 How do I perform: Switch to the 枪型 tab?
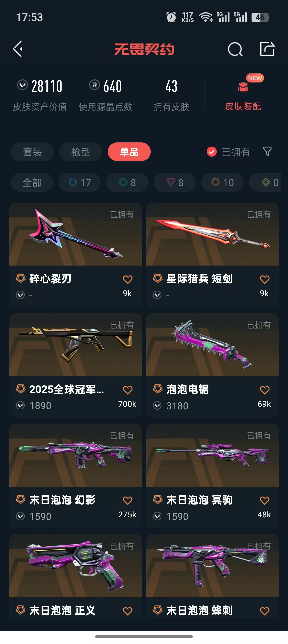click(x=81, y=152)
